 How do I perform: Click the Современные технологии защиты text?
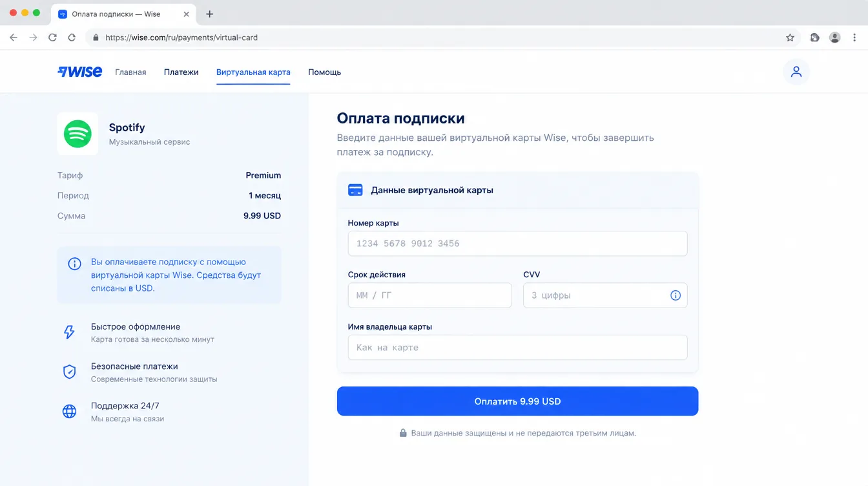(154, 379)
